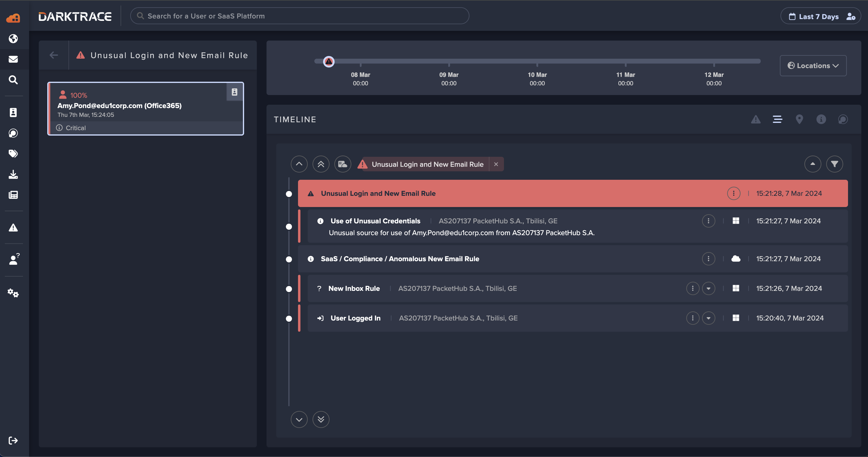Image resolution: width=868 pixels, height=457 pixels.
Task: Open the alerts warning triangle in sidebar
Action: tap(13, 228)
